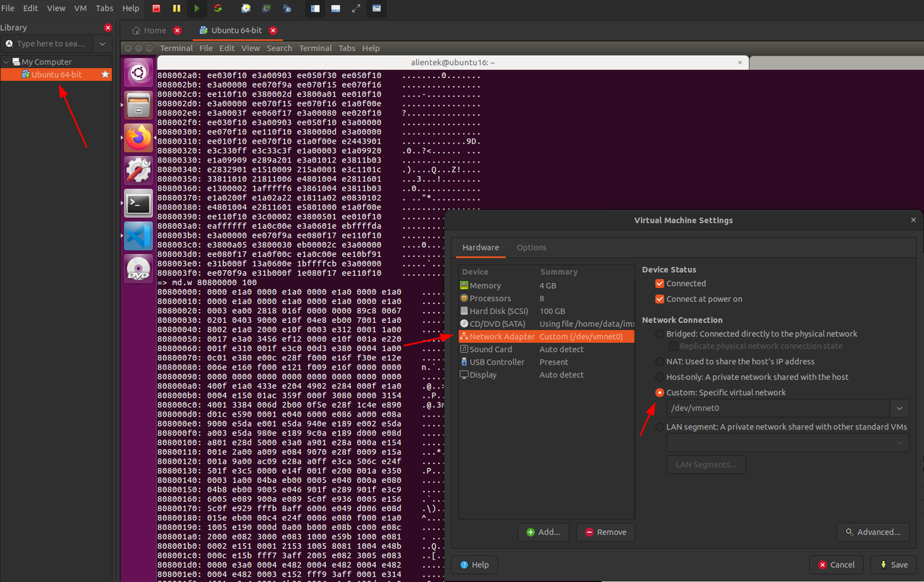This screenshot has height=582, width=924.
Task: Collapse the My Computer tree node
Action: click(6, 62)
